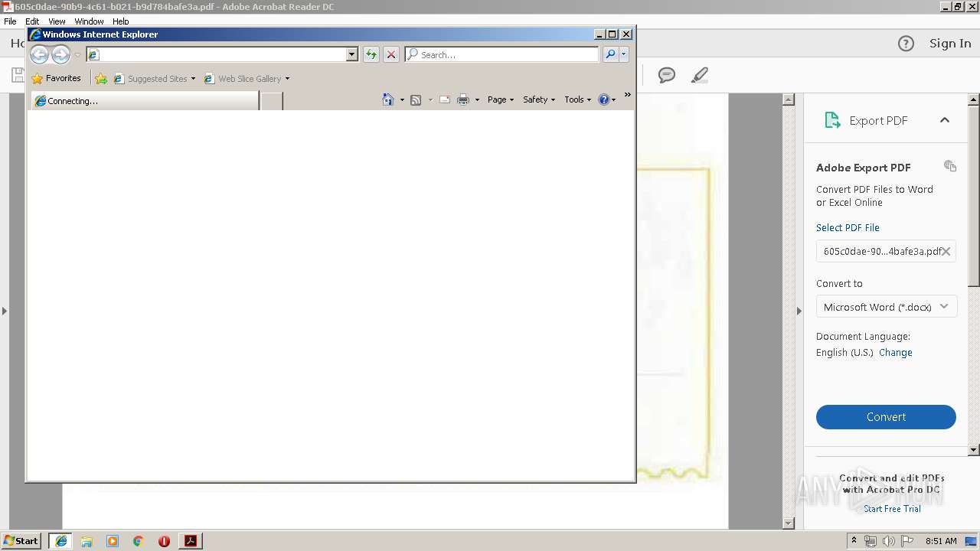
Task: Click the Adobe Acrobat taskbar icon
Action: [191, 541]
